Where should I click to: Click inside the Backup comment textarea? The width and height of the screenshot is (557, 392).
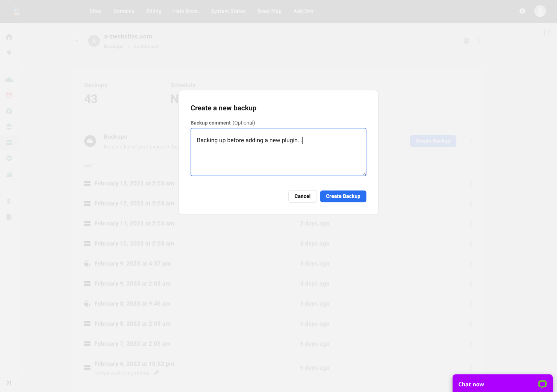278,152
